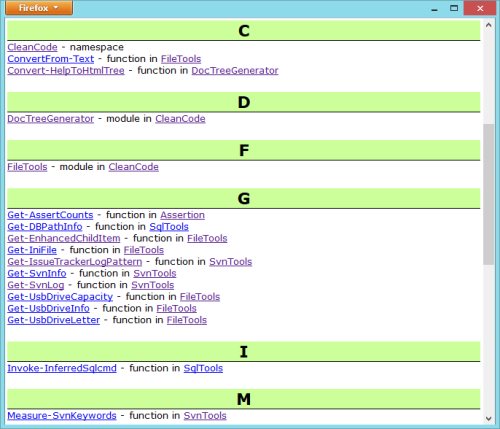Open the Get-DBPathInfo function link

click(45, 227)
